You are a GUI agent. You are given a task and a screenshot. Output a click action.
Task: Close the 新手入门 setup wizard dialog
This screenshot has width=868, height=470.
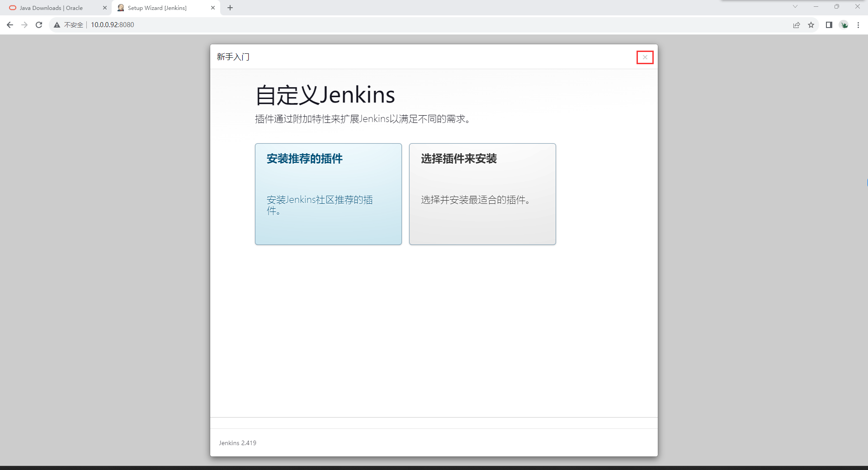pos(645,57)
